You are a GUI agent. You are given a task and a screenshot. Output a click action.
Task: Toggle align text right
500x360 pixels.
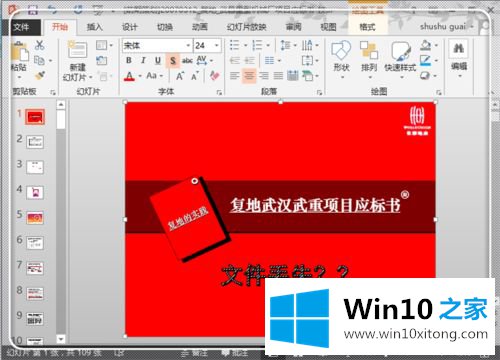pyautogui.click(x=264, y=76)
